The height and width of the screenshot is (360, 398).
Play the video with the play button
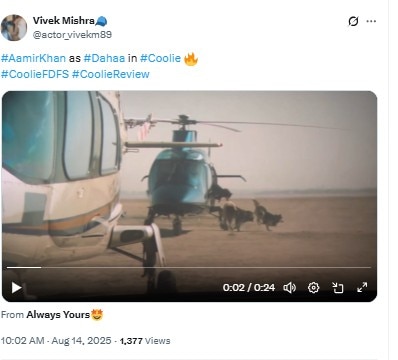tap(16, 287)
